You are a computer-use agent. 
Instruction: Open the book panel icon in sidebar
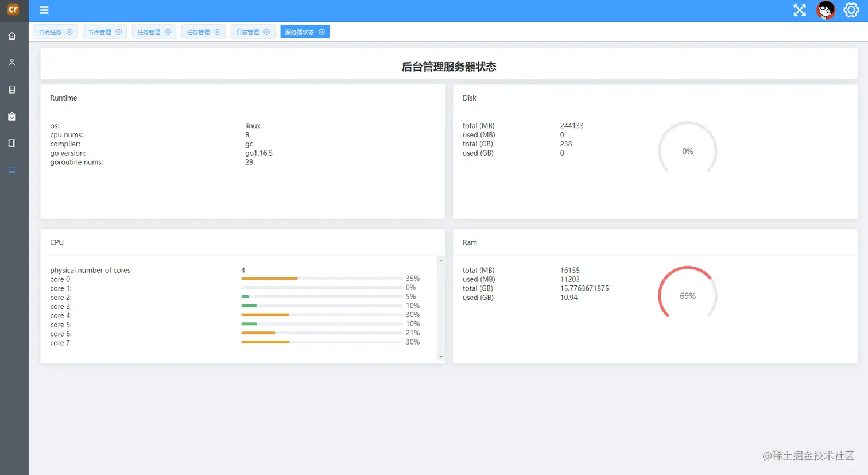[x=12, y=143]
